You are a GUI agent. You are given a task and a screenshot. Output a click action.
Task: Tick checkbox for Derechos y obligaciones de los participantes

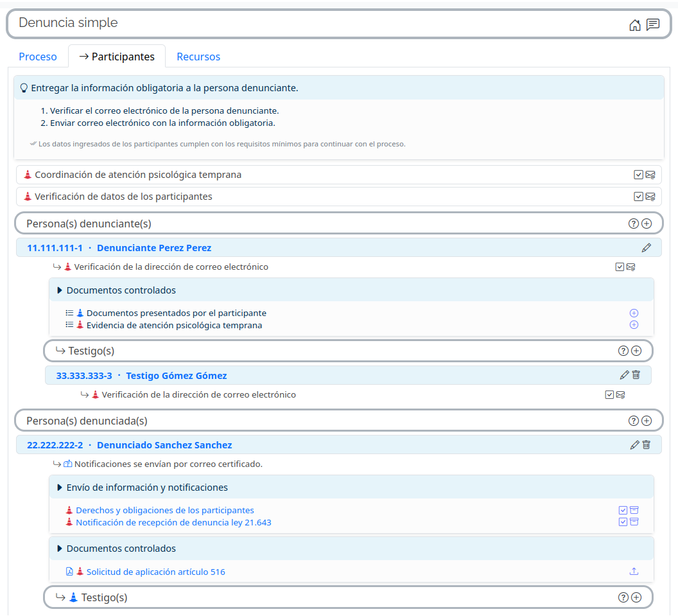point(623,510)
